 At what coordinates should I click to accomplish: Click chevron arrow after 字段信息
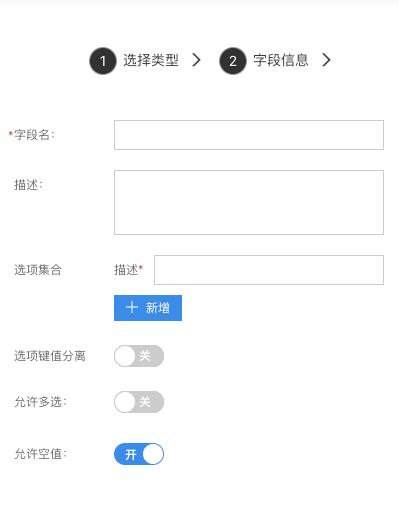pos(326,60)
